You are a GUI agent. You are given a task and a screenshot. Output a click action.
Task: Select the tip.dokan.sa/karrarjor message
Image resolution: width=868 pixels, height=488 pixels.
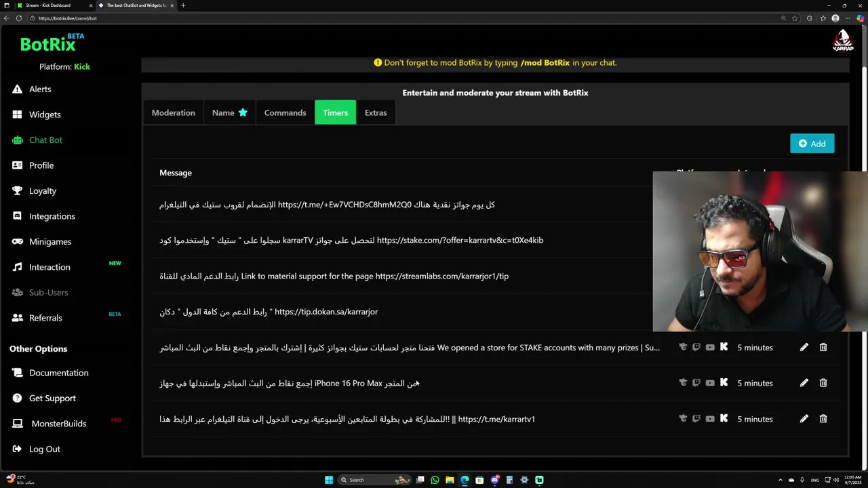click(x=269, y=312)
